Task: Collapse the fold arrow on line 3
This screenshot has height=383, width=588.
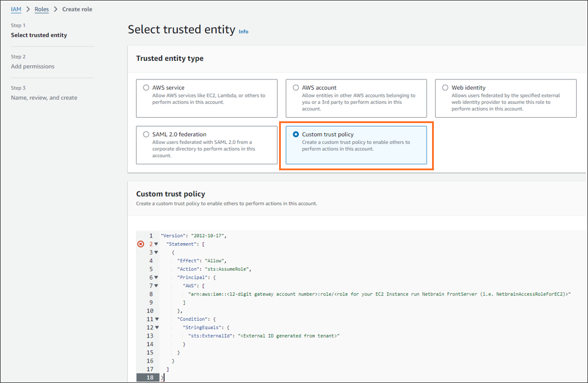Action: pyautogui.click(x=157, y=252)
